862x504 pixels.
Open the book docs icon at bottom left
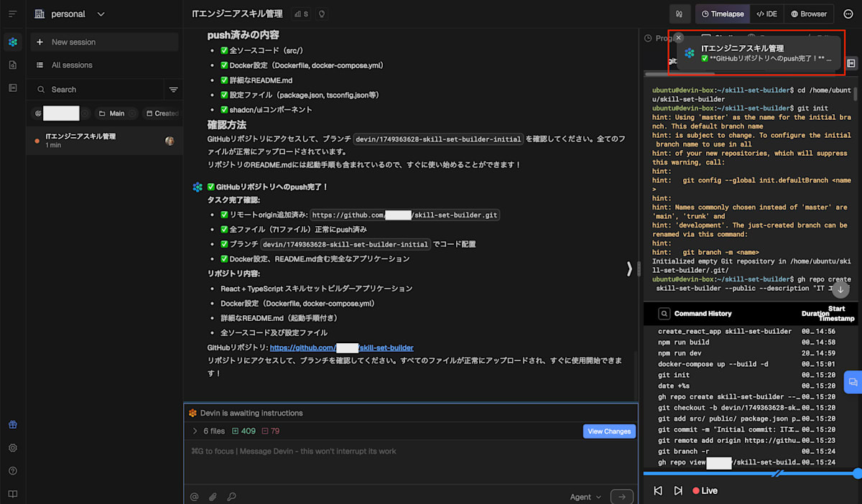(x=12, y=494)
